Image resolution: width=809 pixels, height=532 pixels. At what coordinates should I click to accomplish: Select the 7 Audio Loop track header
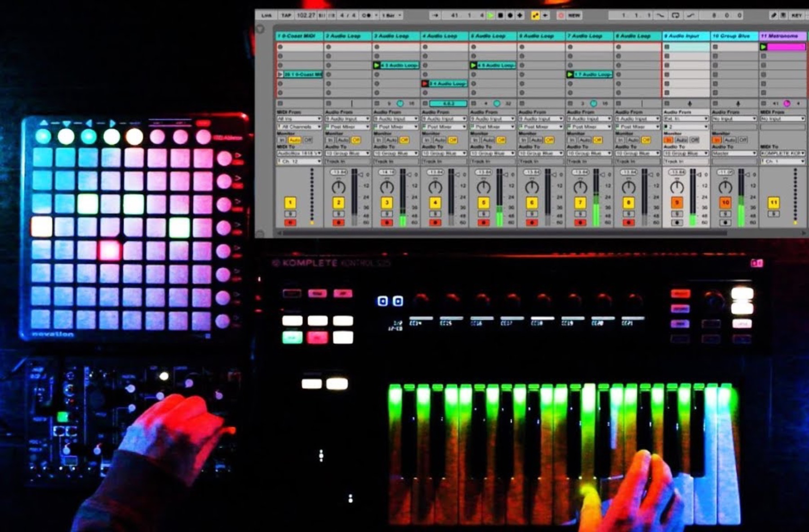coord(589,35)
